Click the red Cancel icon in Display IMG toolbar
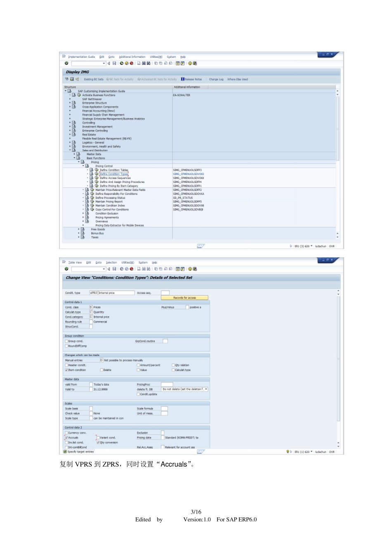The image size is (392, 555). tap(132, 63)
